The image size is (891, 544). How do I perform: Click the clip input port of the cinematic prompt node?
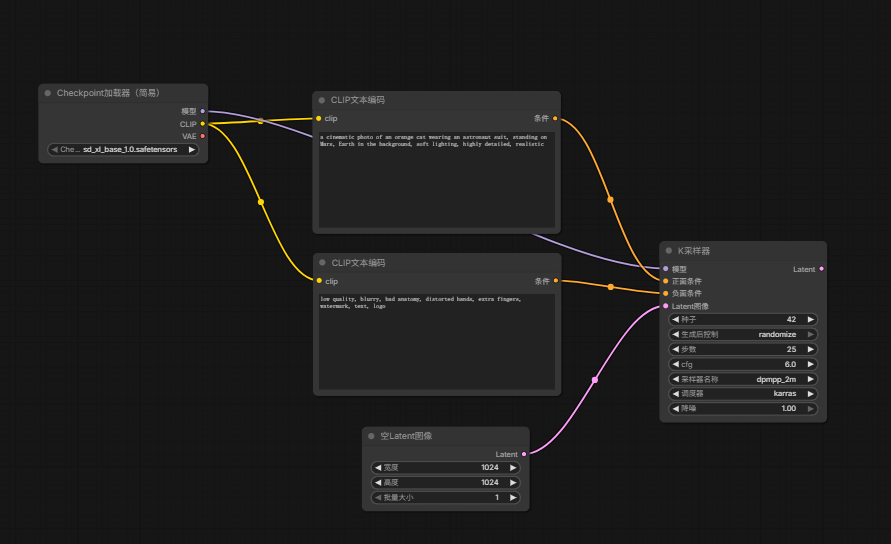[x=319, y=118]
